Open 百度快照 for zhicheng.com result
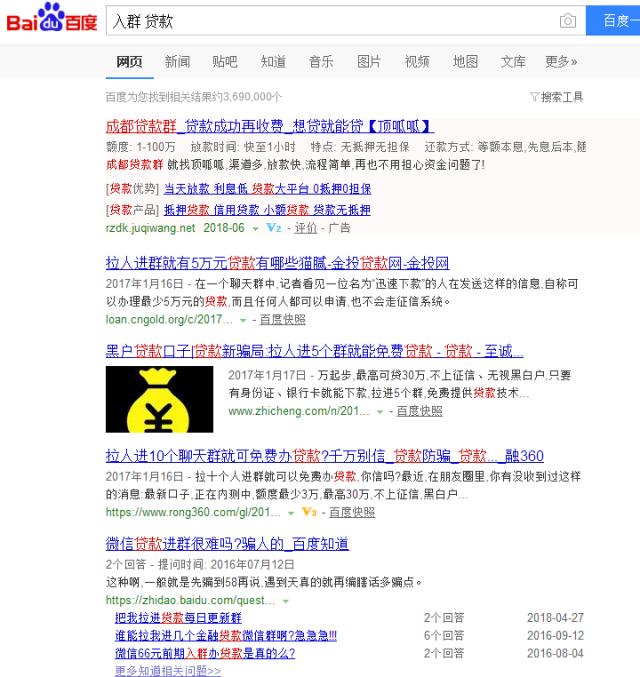 point(419,411)
